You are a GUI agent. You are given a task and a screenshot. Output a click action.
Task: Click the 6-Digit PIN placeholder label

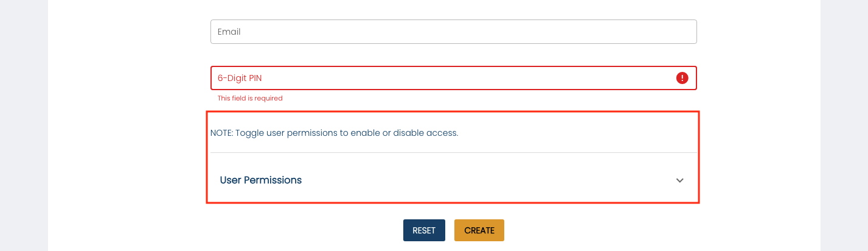click(x=240, y=78)
